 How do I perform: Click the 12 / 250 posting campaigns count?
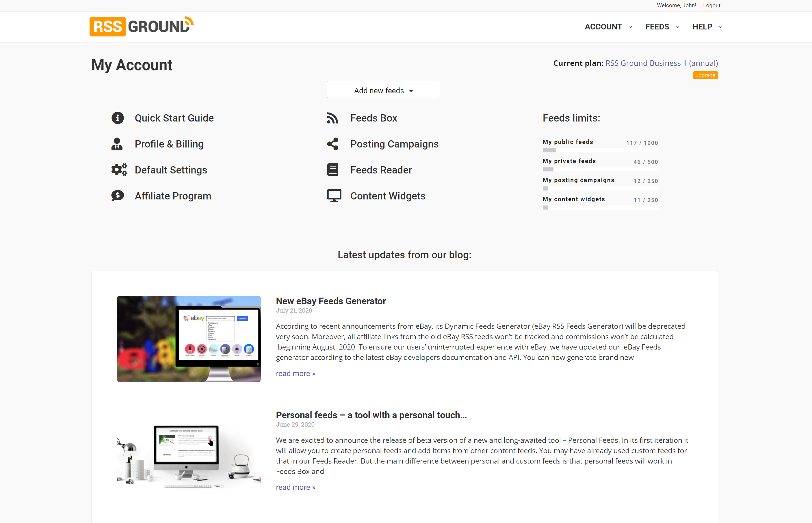coord(646,181)
